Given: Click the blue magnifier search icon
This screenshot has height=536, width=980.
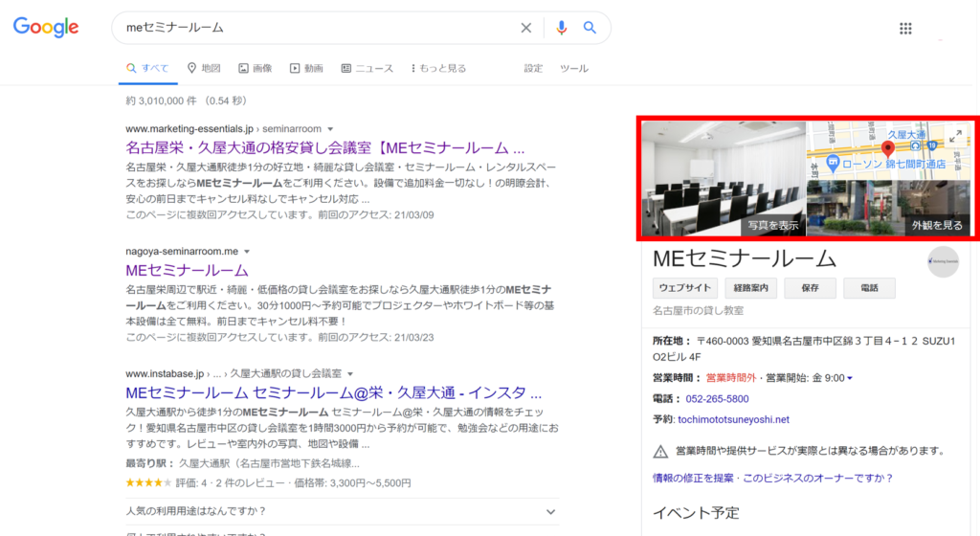Looking at the screenshot, I should 590,28.
